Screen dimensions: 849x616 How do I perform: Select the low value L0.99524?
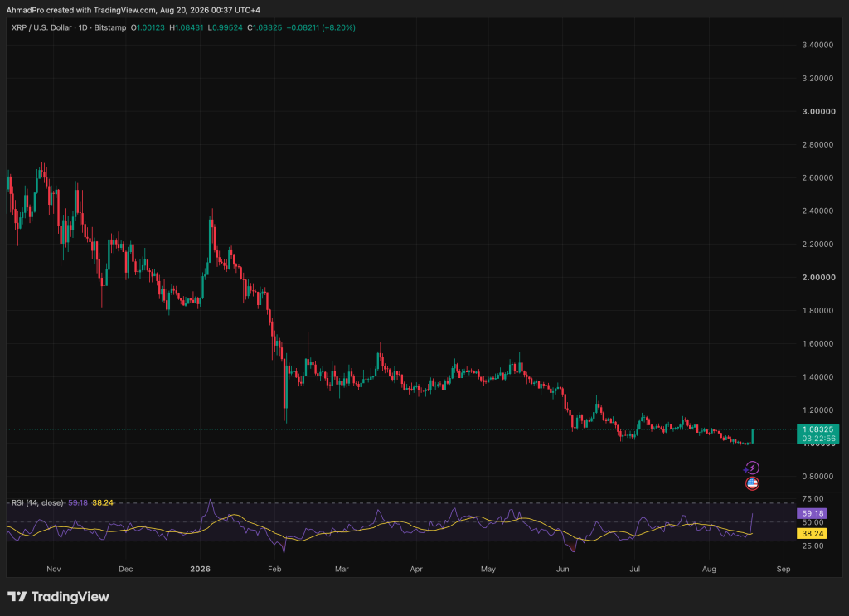coord(226,27)
